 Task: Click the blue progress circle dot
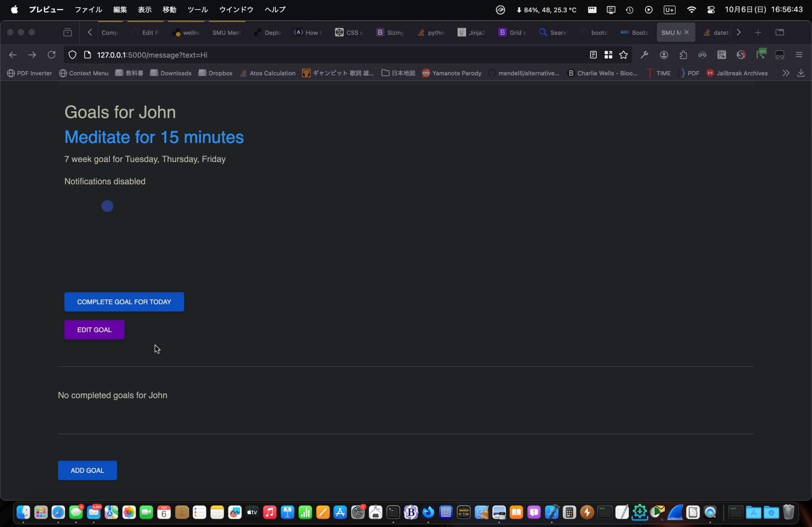pyautogui.click(x=107, y=206)
